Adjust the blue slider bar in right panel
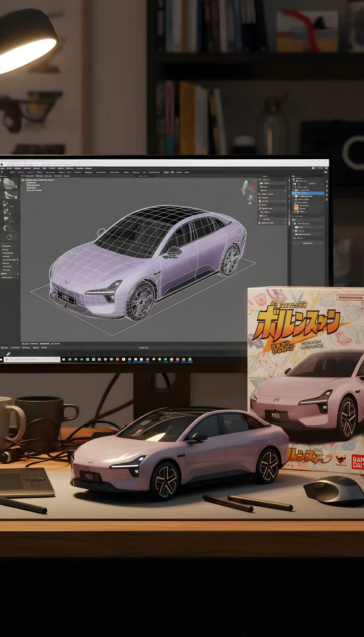Screen dimensions: 364x637 tap(312, 183)
